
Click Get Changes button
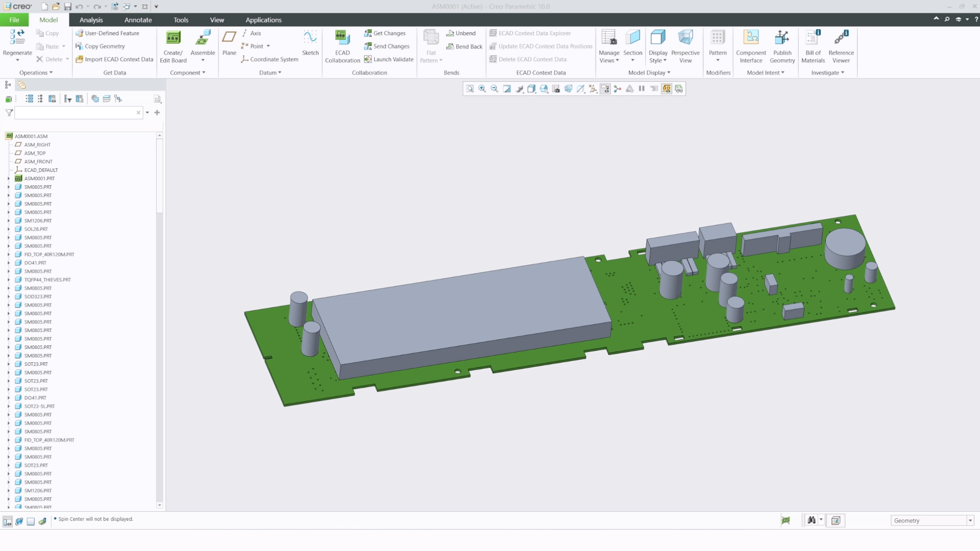[x=384, y=33]
